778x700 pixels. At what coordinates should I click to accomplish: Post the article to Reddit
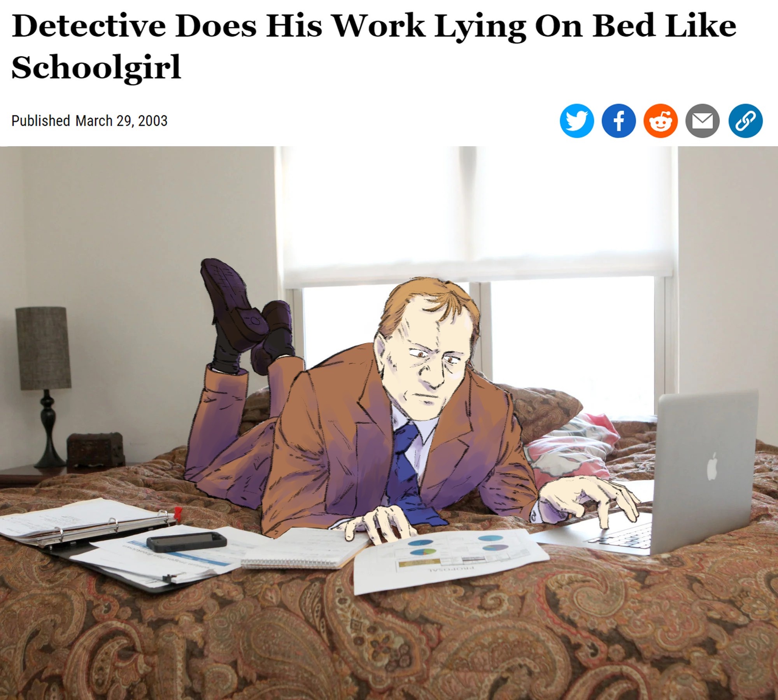click(x=661, y=121)
